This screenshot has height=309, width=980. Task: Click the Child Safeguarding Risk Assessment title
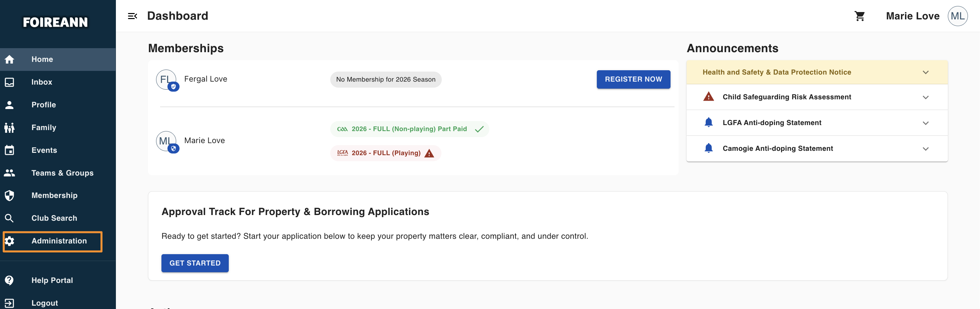pos(787,97)
